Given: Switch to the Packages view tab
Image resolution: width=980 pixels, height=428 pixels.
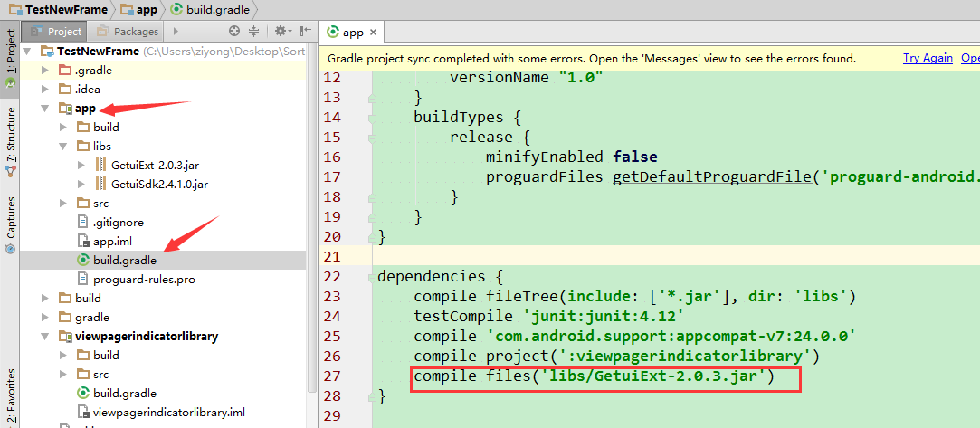Looking at the screenshot, I should [x=128, y=32].
